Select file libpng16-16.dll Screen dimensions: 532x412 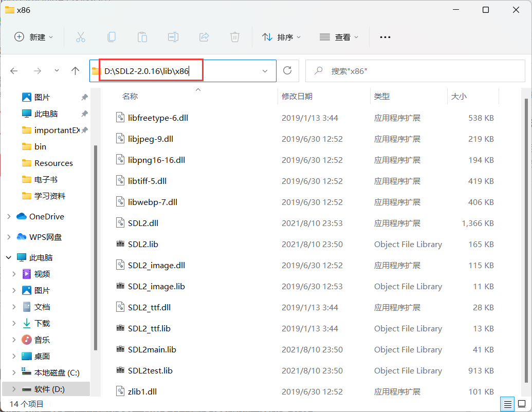[x=156, y=160]
